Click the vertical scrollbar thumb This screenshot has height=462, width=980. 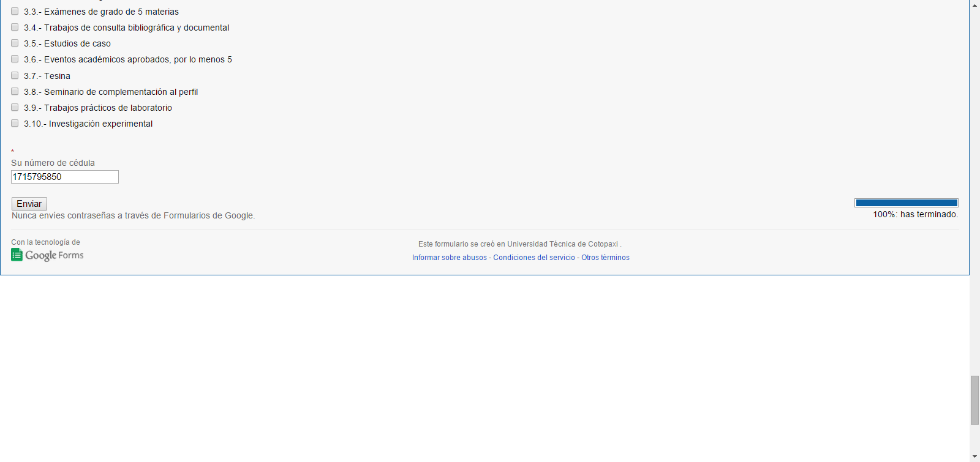(974, 400)
